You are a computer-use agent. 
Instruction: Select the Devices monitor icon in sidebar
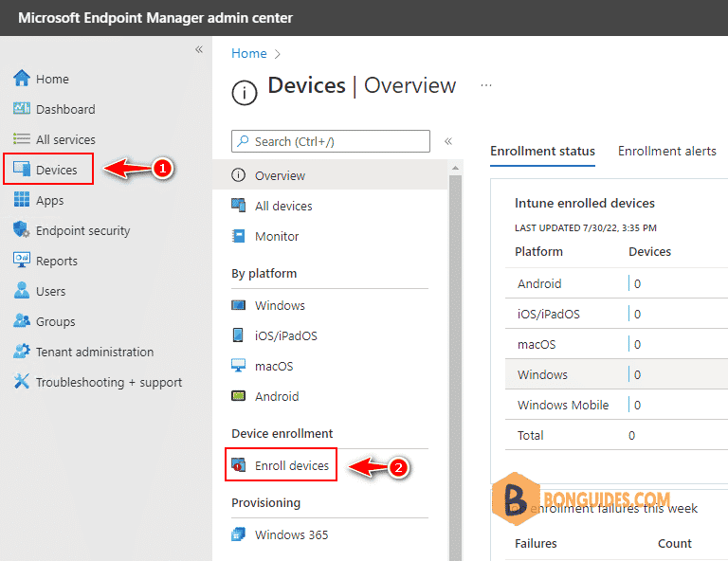pyautogui.click(x=22, y=169)
